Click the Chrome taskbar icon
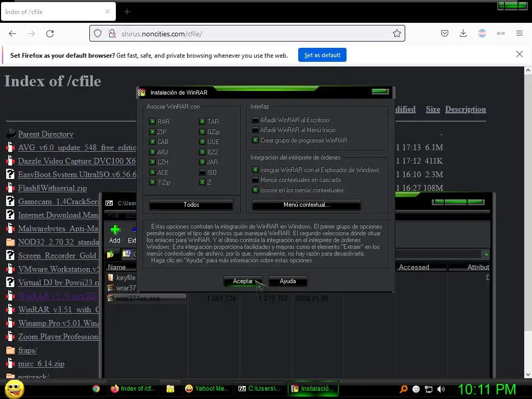The image size is (532, 399). coord(96,389)
